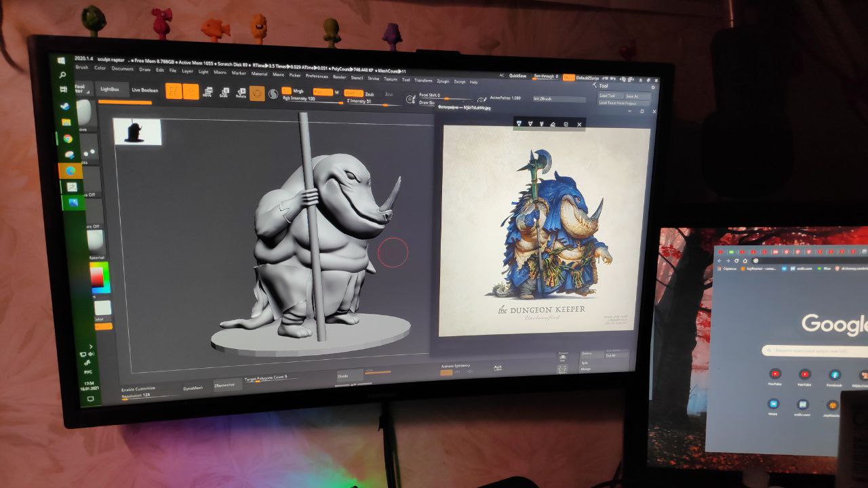Click the Divide button
Screen dimensions: 868x488
coord(349,376)
